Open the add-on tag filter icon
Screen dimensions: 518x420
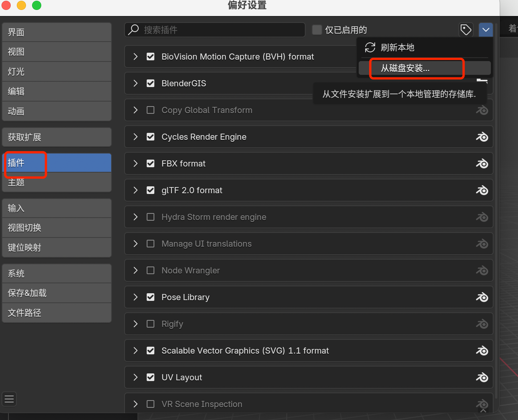coord(466,29)
